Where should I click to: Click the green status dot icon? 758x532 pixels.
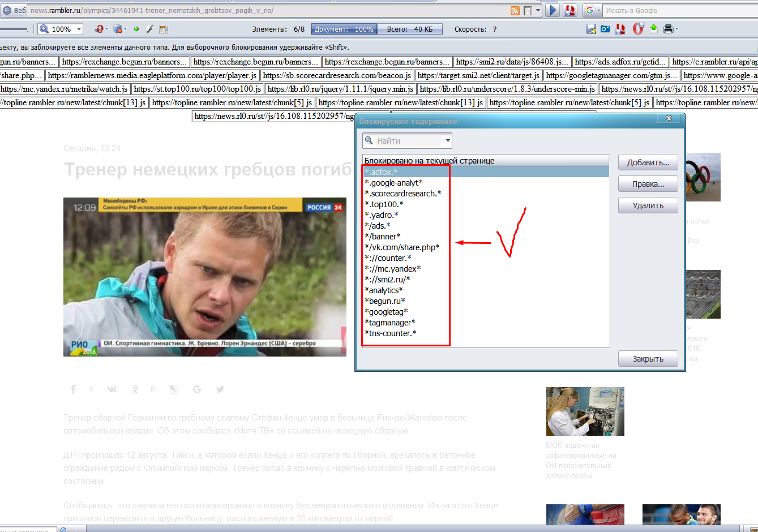pos(136,29)
